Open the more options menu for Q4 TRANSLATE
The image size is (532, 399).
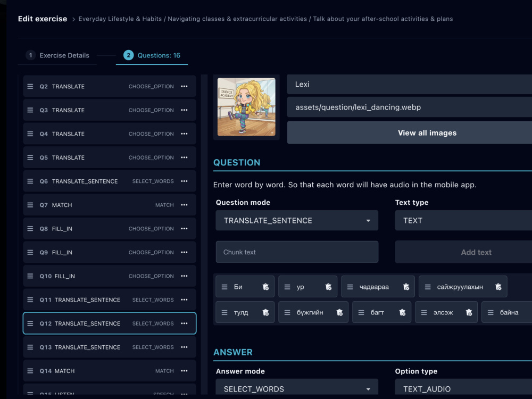pos(184,134)
